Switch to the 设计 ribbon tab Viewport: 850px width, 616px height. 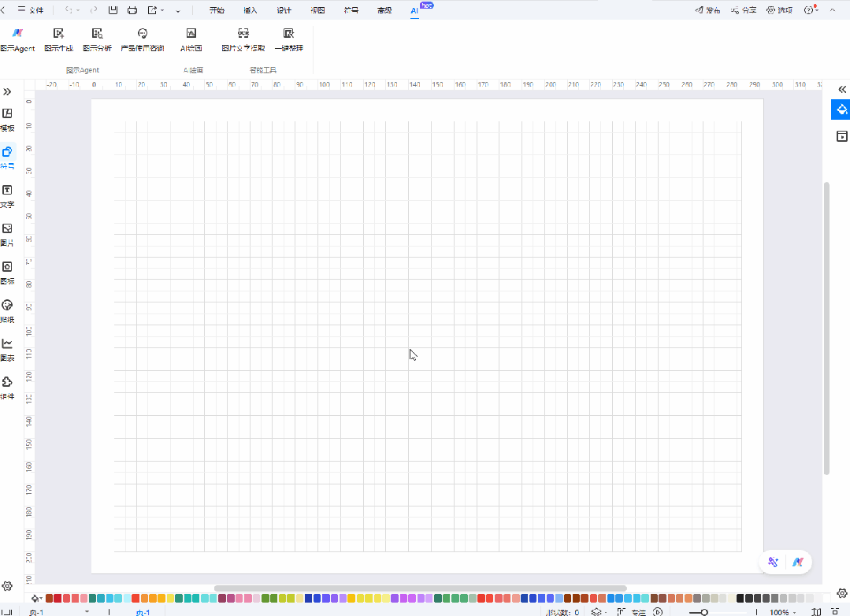(284, 9)
